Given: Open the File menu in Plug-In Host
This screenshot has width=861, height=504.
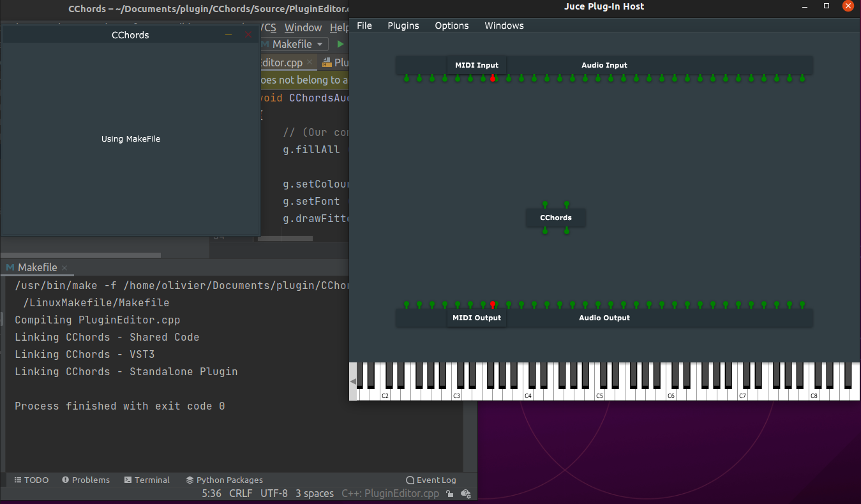Looking at the screenshot, I should click(x=364, y=26).
